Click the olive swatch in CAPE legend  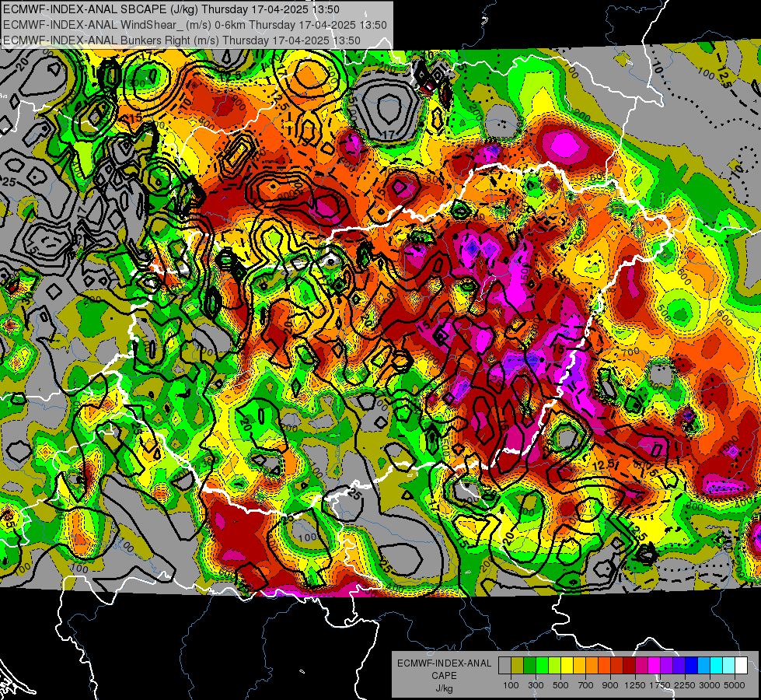pos(518,665)
